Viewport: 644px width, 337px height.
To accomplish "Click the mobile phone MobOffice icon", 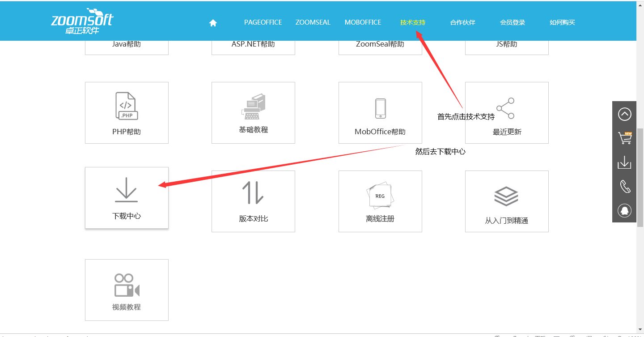I will [380, 108].
